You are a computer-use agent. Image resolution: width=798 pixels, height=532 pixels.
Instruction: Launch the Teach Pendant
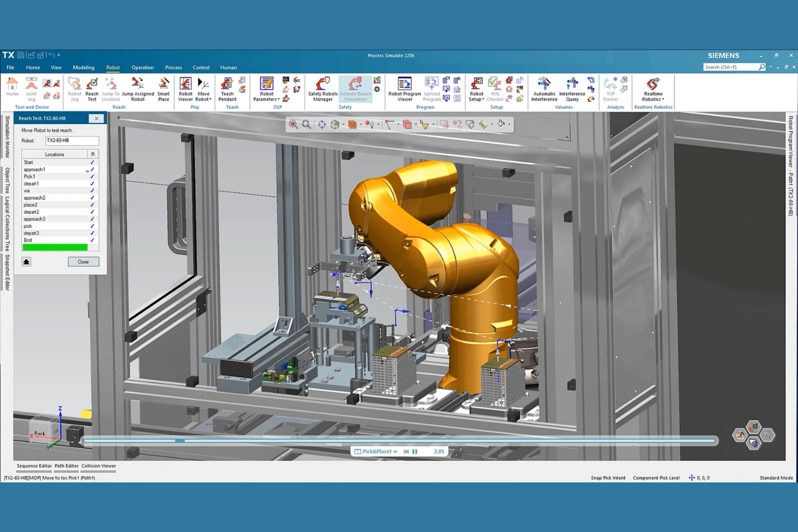pos(229,89)
